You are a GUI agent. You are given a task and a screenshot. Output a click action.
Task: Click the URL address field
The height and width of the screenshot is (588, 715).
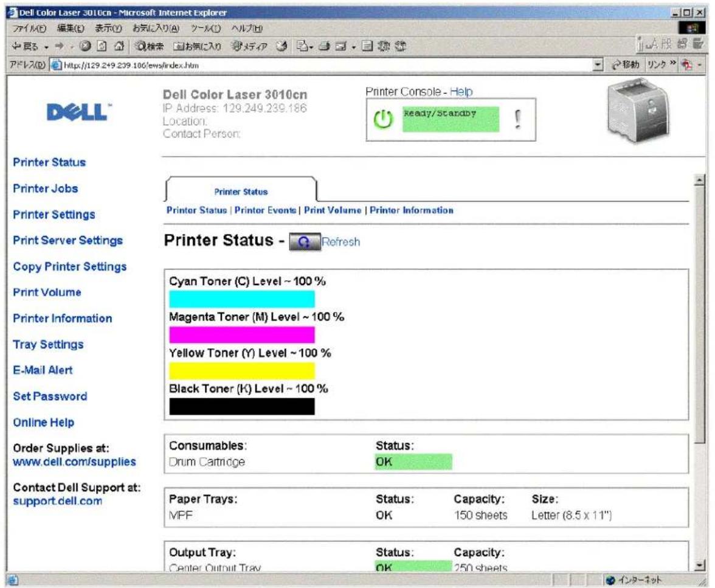pyautogui.click(x=320, y=65)
